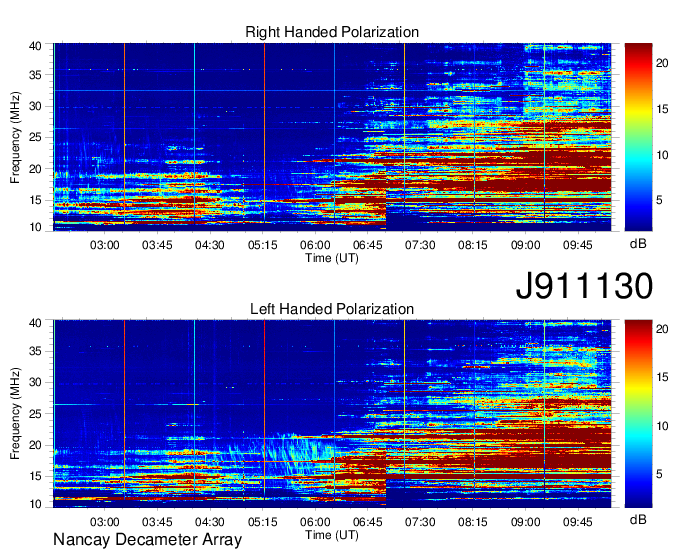Viewport: 680px width, 552px height.
Task: Click 10 MHz tick on Right Handed plot
Action: click(x=35, y=227)
